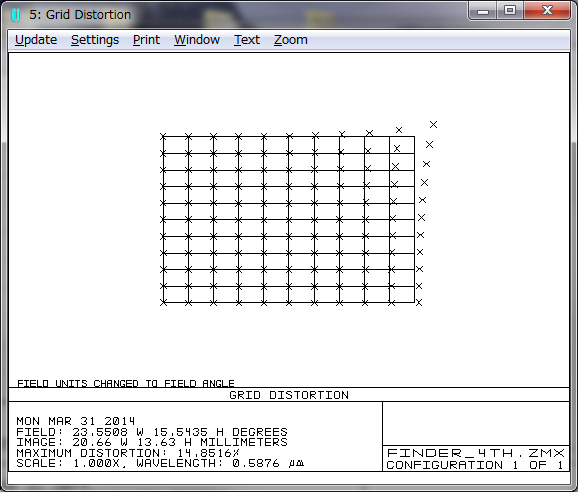578x492 pixels.
Task: Click the bottom-right X marker outside the grid
Action: (419, 303)
